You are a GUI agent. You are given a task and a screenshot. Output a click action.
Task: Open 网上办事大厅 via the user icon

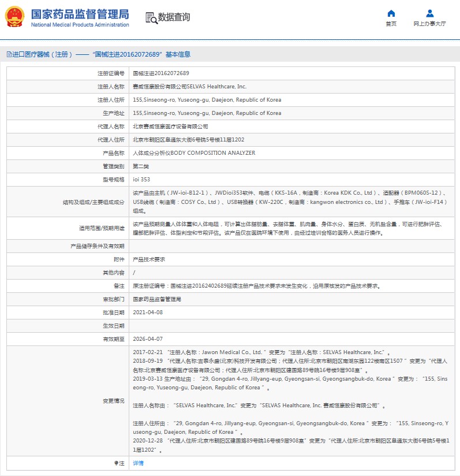click(x=429, y=13)
